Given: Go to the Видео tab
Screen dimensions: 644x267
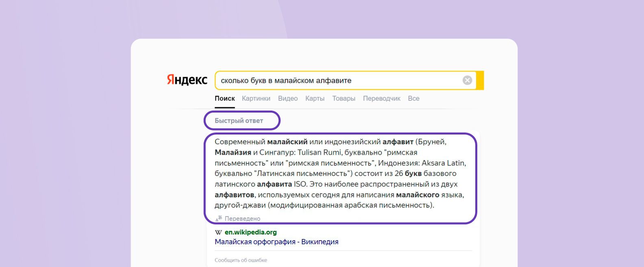Looking at the screenshot, I should coord(287,98).
